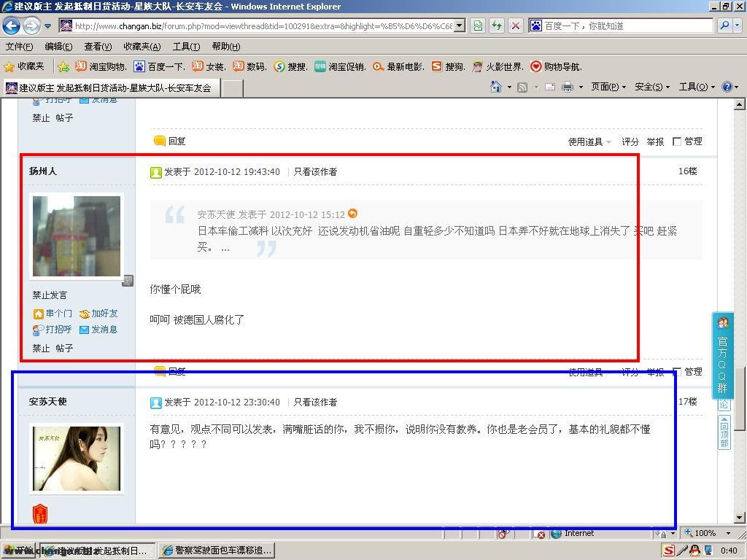Click the search magnifier icon
Viewport: 747px width, 560px height.
[724, 26]
